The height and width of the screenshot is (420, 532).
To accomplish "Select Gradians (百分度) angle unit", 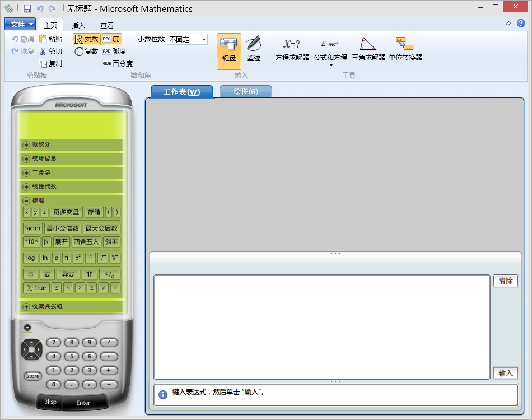I will [x=118, y=63].
